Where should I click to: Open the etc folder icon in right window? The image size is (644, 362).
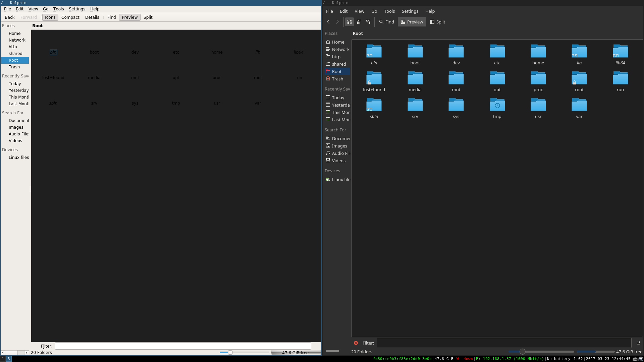pyautogui.click(x=497, y=51)
